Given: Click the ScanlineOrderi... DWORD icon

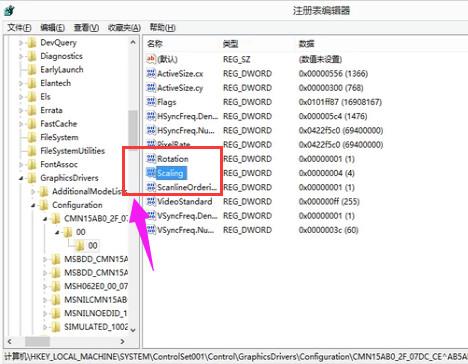Looking at the screenshot, I should 151,187.
